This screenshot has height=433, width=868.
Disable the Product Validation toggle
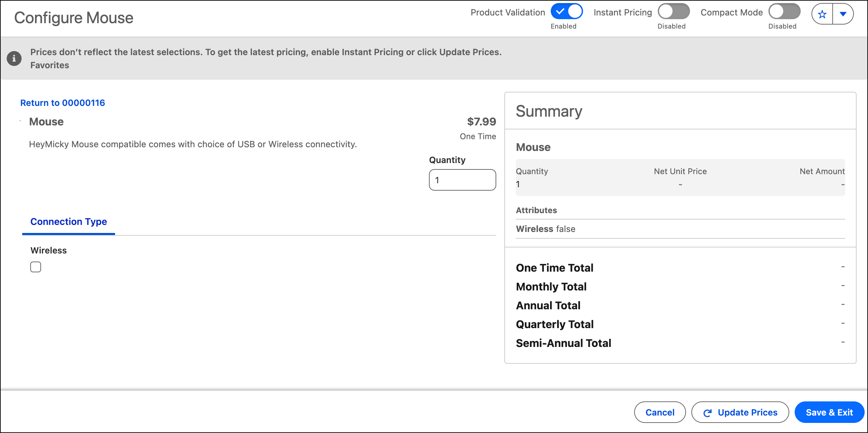click(x=567, y=11)
